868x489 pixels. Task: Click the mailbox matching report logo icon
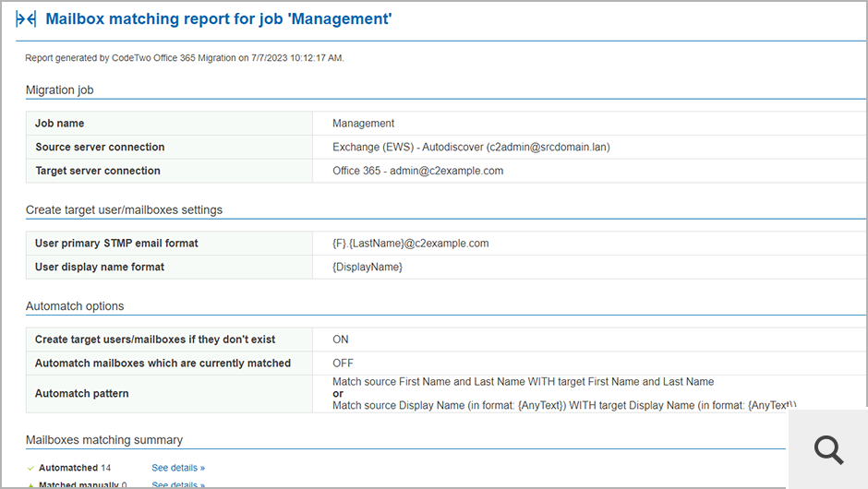[26, 19]
